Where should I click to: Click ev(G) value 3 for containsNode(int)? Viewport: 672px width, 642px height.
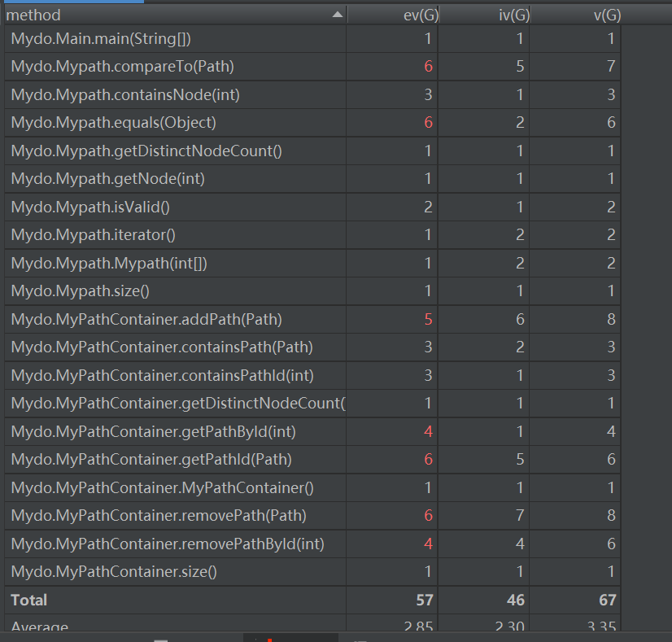tap(428, 94)
